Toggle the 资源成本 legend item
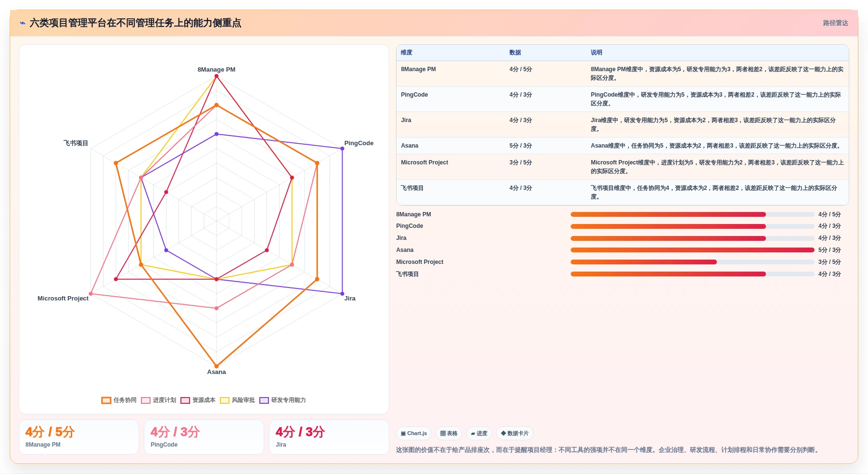 [x=198, y=400]
